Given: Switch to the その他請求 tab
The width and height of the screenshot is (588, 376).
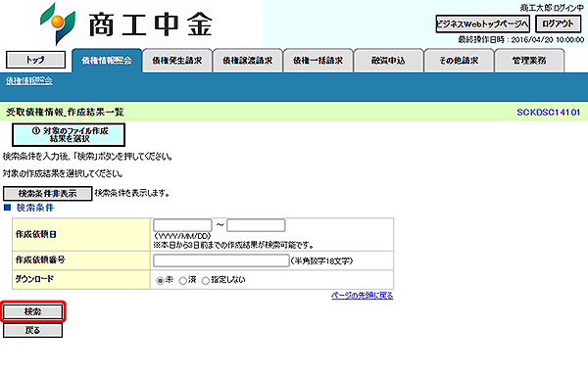Looking at the screenshot, I should click(459, 61).
